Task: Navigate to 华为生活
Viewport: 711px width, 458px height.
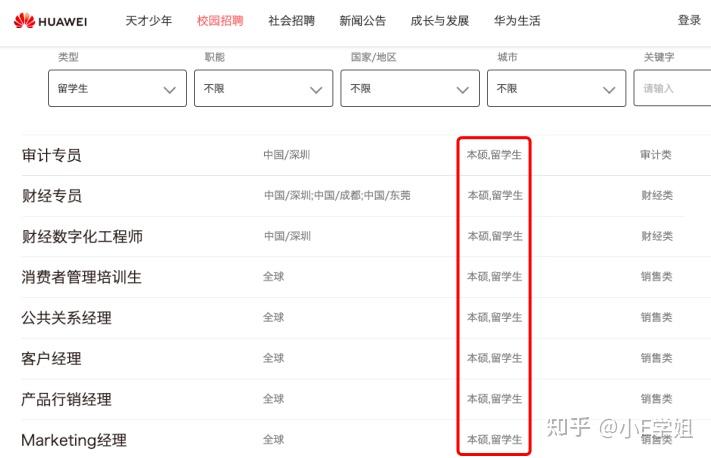Action: click(517, 21)
